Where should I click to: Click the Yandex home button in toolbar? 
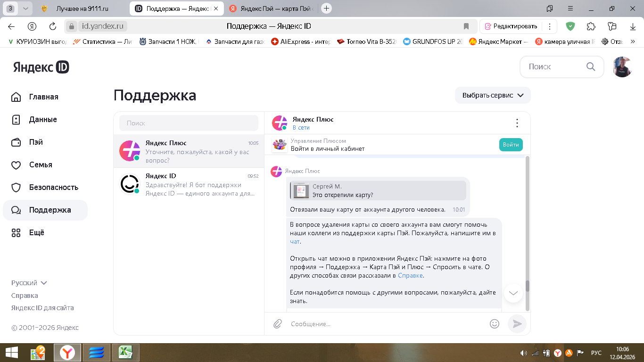click(32, 26)
